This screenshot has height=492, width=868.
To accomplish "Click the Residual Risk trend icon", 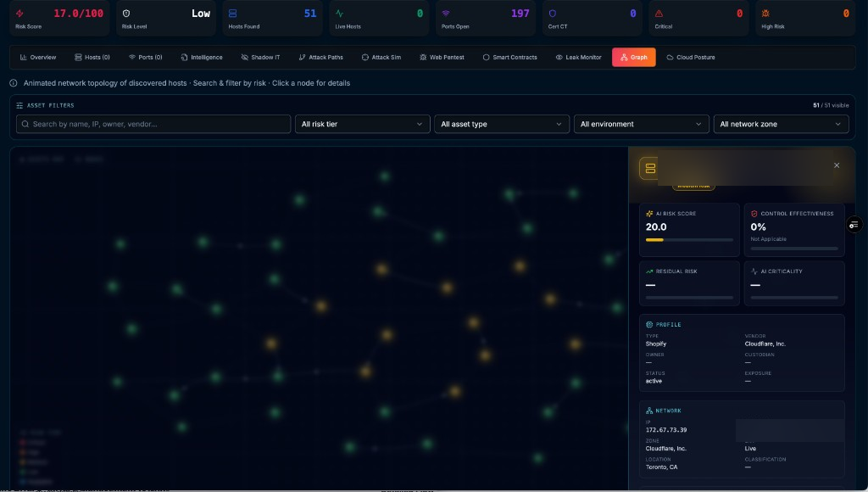I will pyautogui.click(x=649, y=271).
